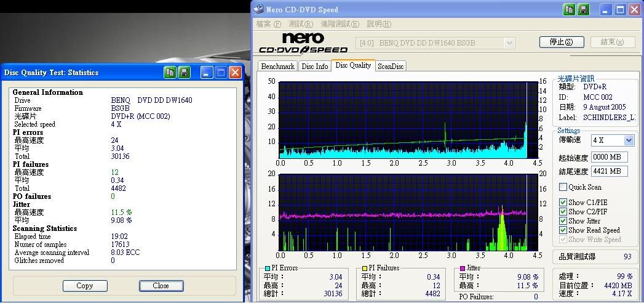Click the 8.03 ECC scanning interval value
Viewport: 644px width, 303px height.
tap(125, 252)
